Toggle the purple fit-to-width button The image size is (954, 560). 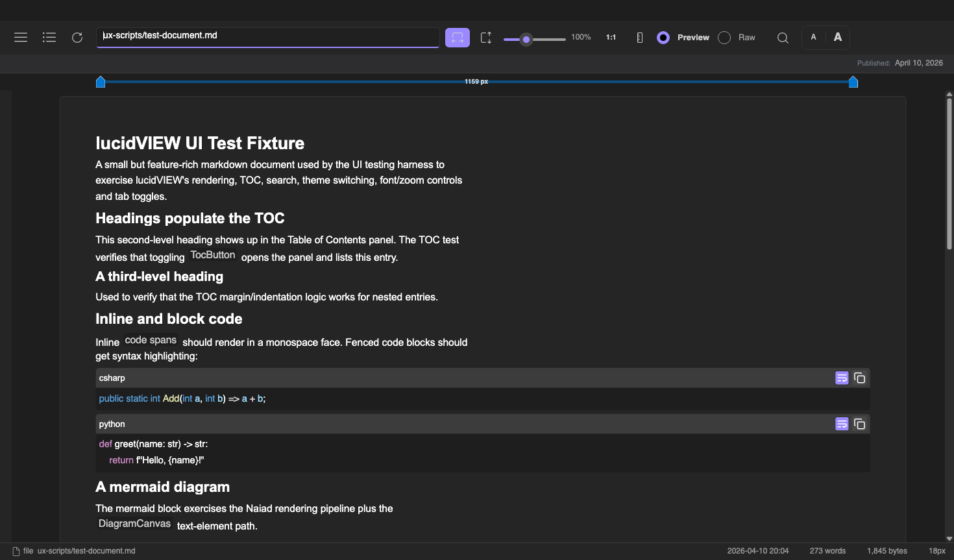click(x=458, y=38)
